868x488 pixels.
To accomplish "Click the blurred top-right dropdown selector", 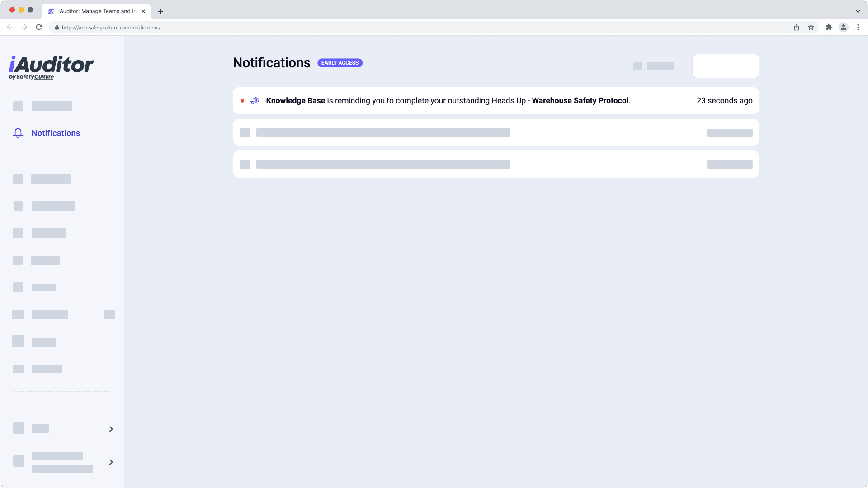I will (726, 66).
